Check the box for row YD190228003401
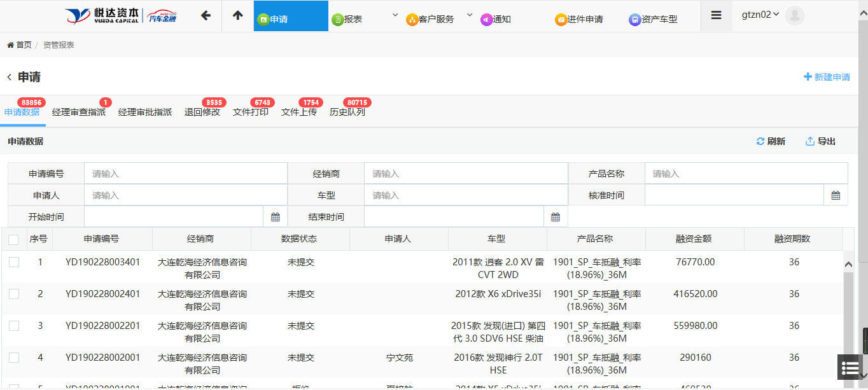Image resolution: width=868 pixels, height=390 pixels. tap(14, 262)
